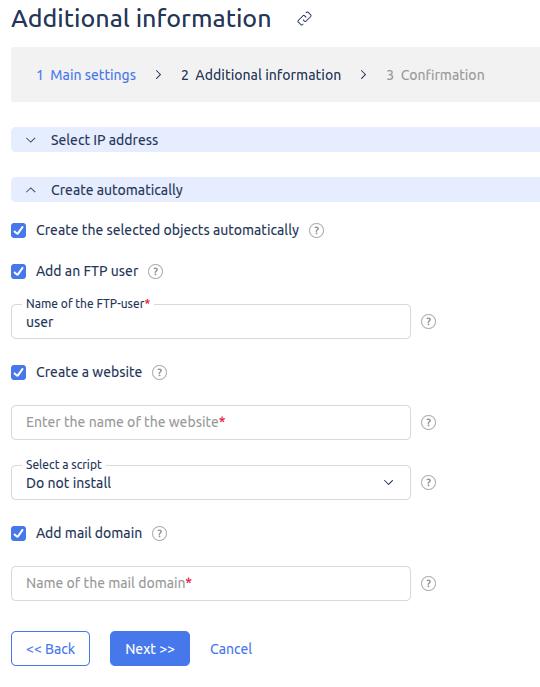Click the Cancel link
Image resolution: width=540 pixels, height=687 pixels.
click(x=231, y=649)
